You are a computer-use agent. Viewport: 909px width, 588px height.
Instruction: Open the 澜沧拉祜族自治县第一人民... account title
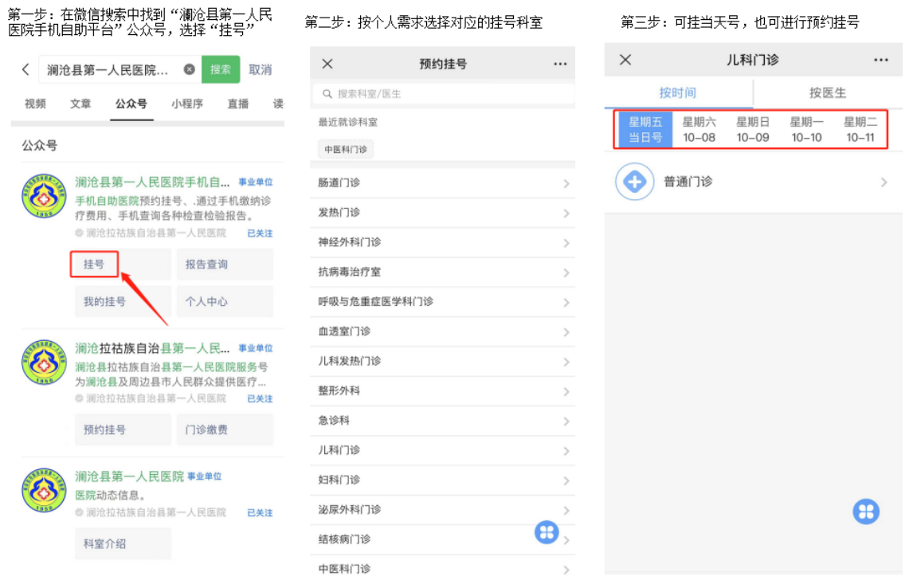[x=152, y=348]
